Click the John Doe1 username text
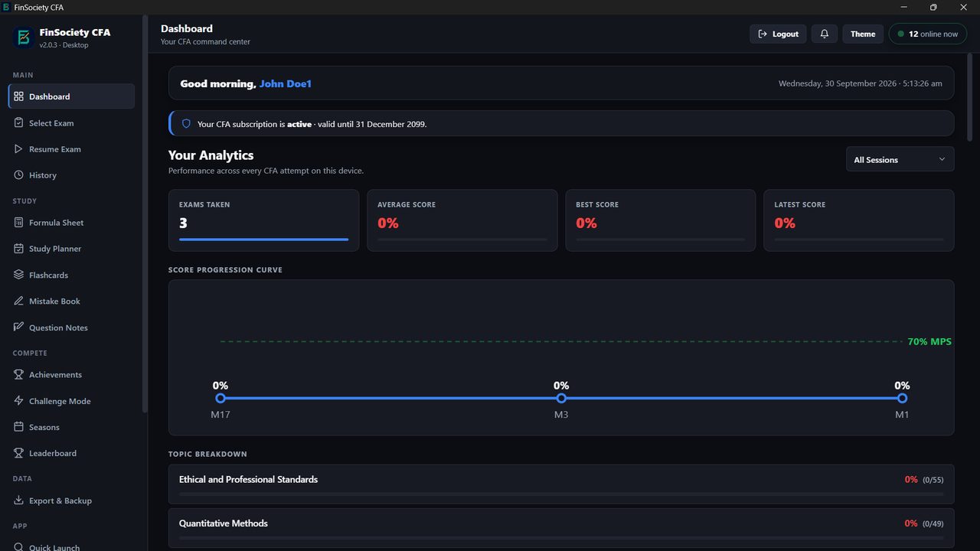The height and width of the screenshot is (551, 980). (x=285, y=83)
